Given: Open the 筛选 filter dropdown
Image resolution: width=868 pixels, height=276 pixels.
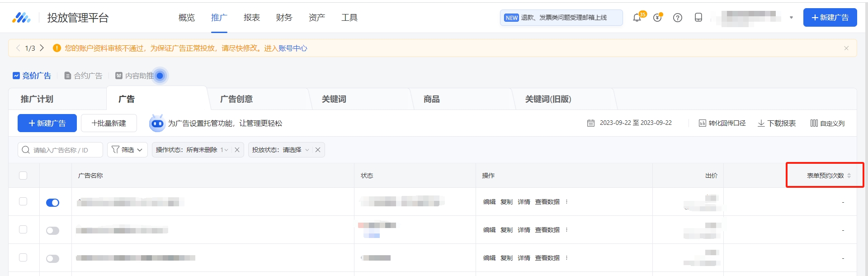Looking at the screenshot, I should pyautogui.click(x=127, y=150).
